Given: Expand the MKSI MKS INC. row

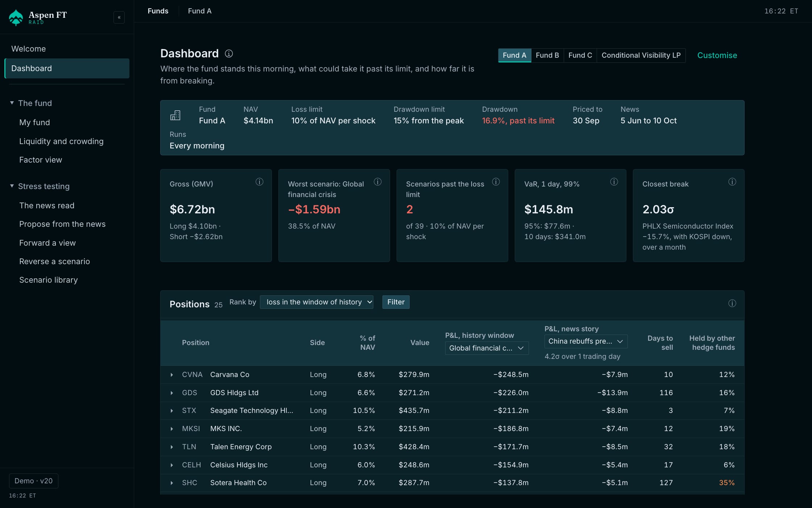Looking at the screenshot, I should 172,429.
